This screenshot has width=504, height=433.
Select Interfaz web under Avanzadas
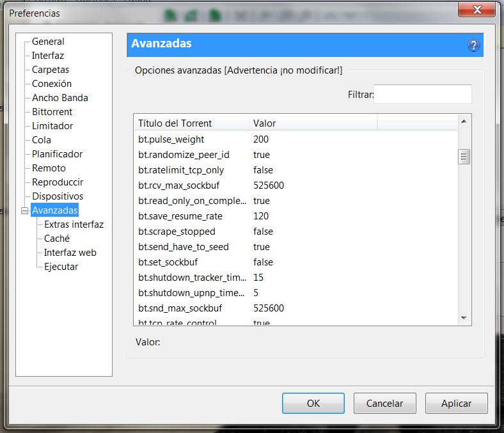(70, 253)
